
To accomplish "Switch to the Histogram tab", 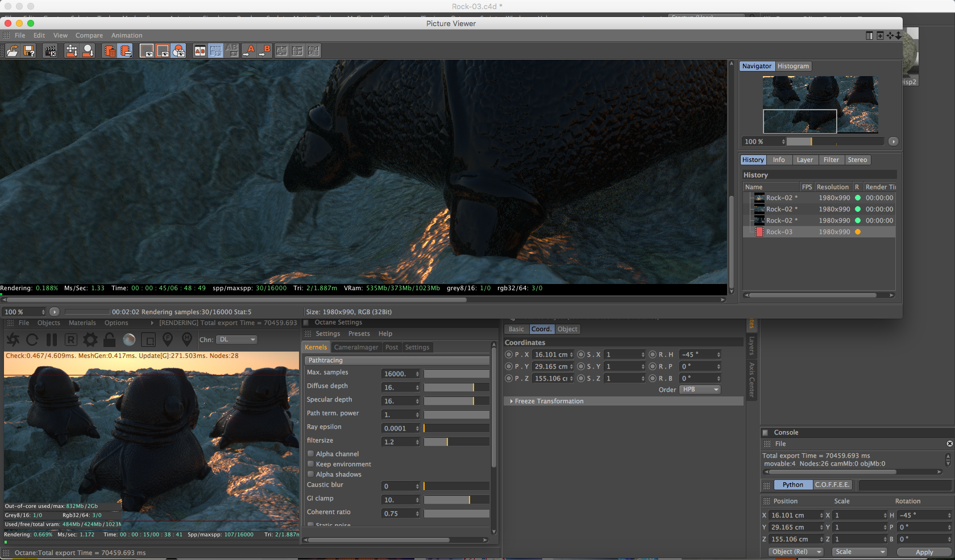I will 793,66.
